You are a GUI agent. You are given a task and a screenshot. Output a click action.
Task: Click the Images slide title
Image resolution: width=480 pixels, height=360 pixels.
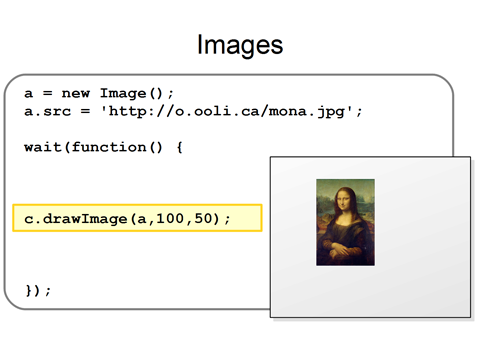pyautogui.click(x=240, y=45)
